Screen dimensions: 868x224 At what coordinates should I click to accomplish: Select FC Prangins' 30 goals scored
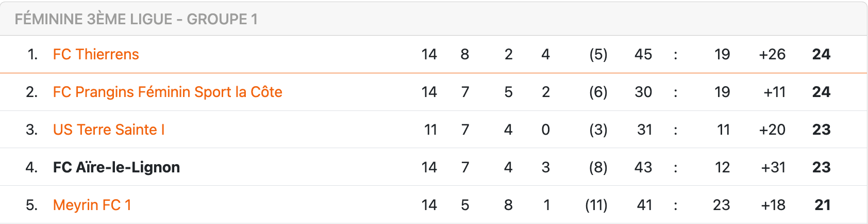click(x=643, y=92)
